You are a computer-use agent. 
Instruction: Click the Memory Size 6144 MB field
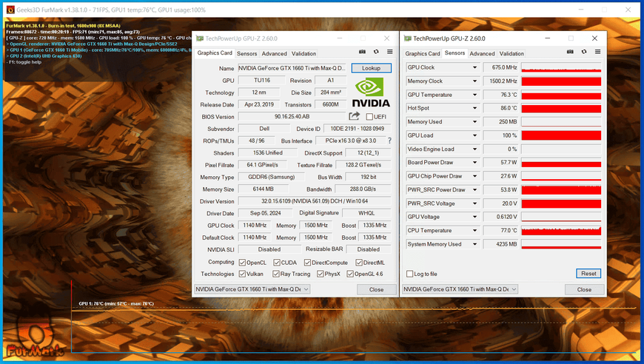tap(264, 189)
